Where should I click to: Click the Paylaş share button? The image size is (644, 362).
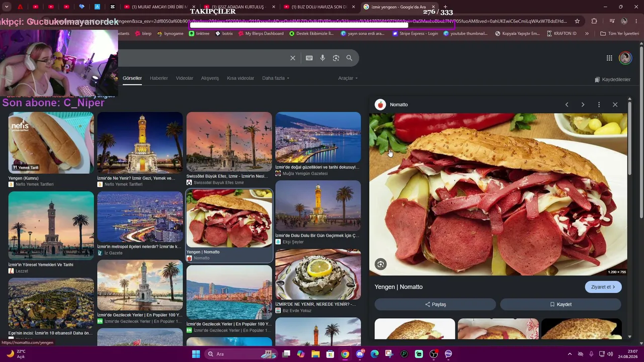pyautogui.click(x=435, y=304)
